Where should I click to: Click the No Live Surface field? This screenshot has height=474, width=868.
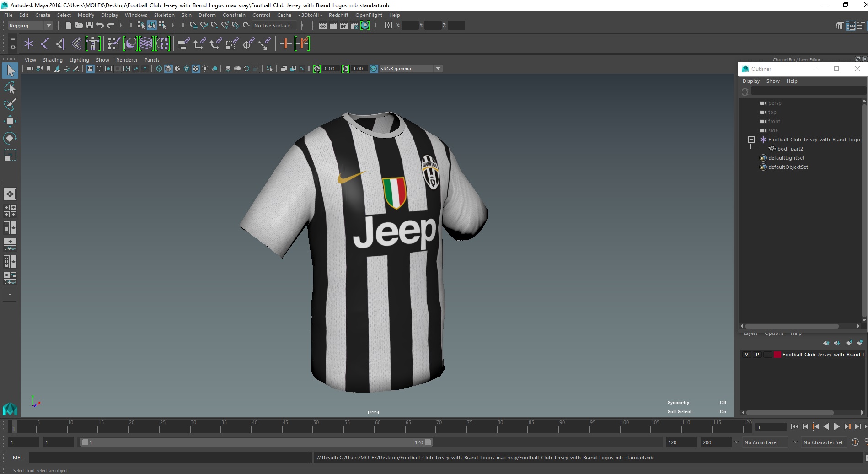pos(274,26)
